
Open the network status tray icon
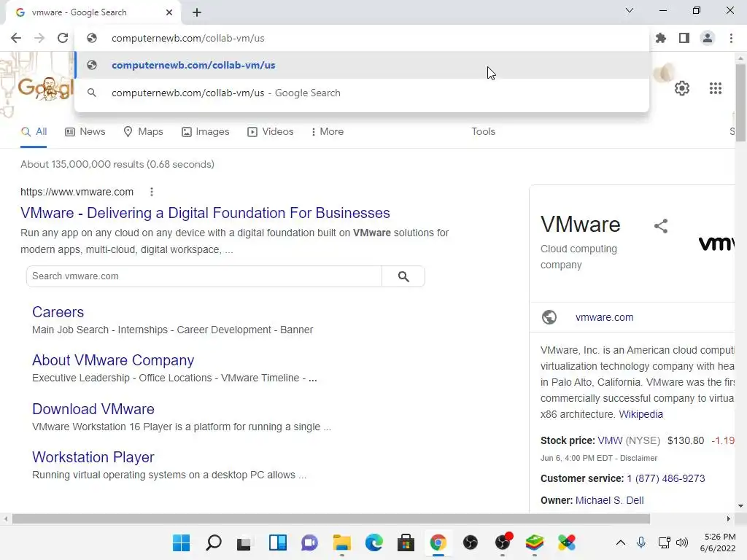[x=664, y=542]
